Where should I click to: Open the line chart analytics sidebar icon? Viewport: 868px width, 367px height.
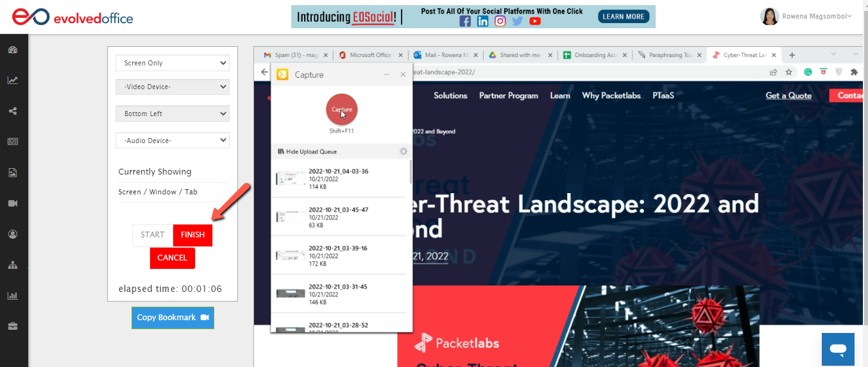[x=12, y=80]
